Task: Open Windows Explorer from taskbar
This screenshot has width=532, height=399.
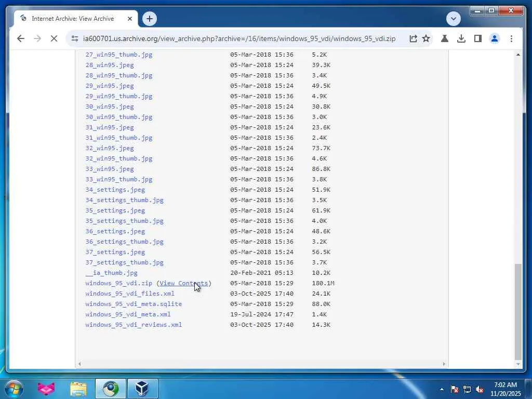Action: click(x=78, y=389)
